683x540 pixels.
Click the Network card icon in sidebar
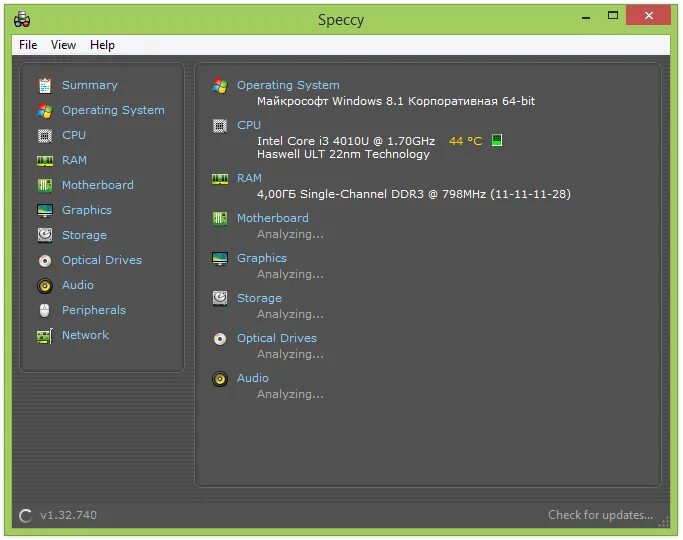coord(45,336)
